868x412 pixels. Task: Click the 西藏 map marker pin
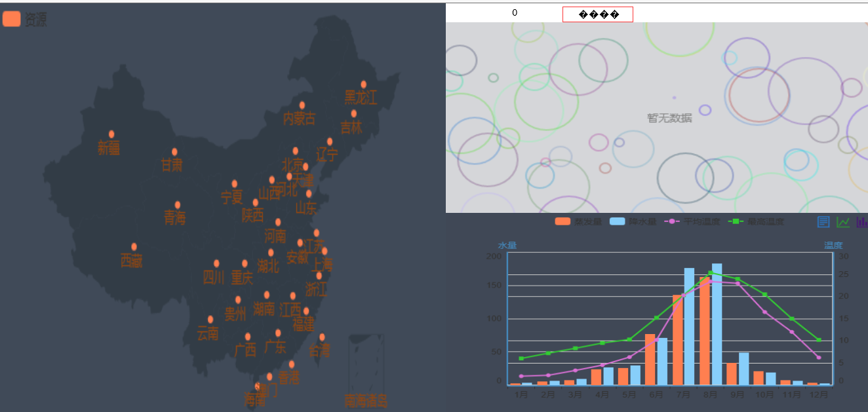134,247
